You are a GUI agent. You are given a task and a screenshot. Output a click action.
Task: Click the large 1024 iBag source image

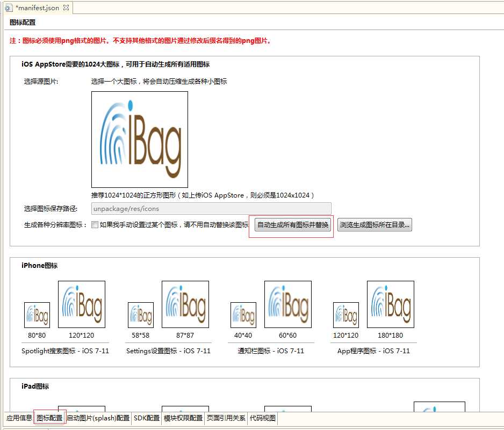click(140, 140)
